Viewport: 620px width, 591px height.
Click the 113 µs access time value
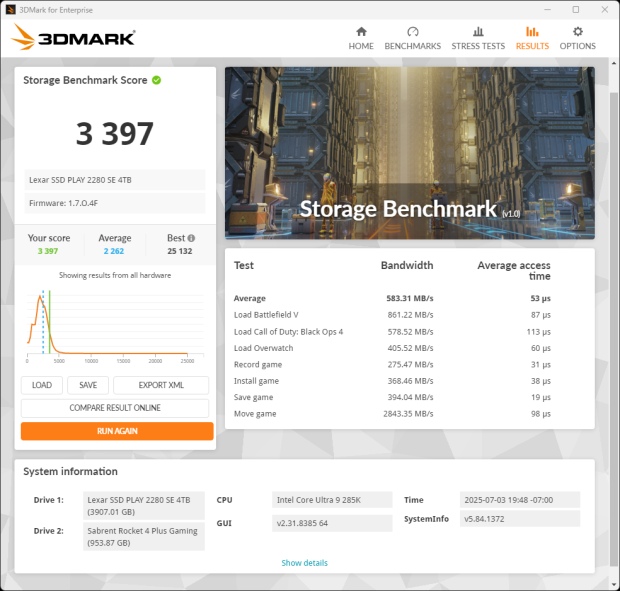coord(539,332)
